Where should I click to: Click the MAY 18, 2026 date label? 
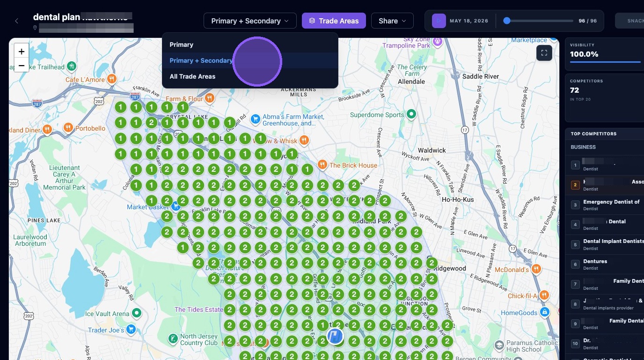pyautogui.click(x=469, y=21)
